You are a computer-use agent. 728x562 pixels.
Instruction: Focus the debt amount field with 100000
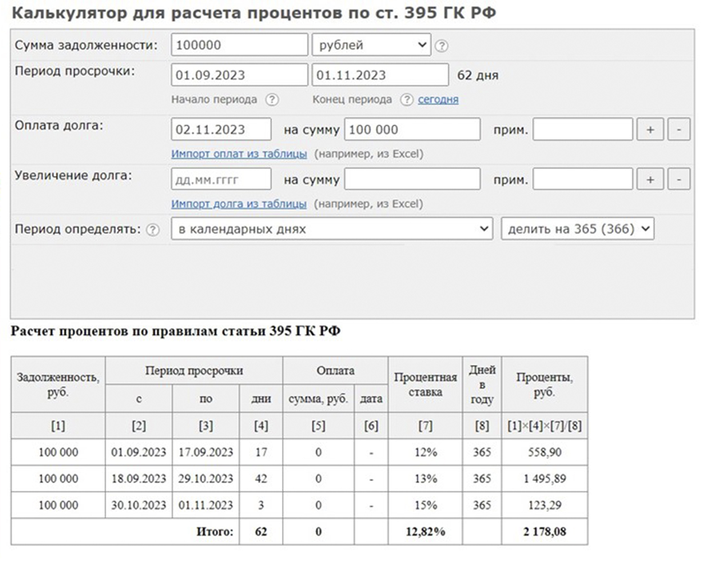click(239, 45)
